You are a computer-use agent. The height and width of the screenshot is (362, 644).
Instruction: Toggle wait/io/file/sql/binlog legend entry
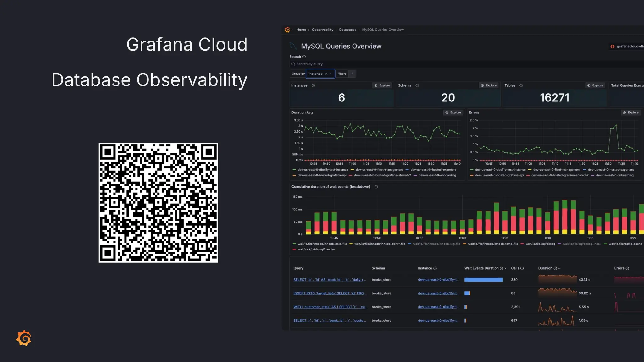(540, 244)
